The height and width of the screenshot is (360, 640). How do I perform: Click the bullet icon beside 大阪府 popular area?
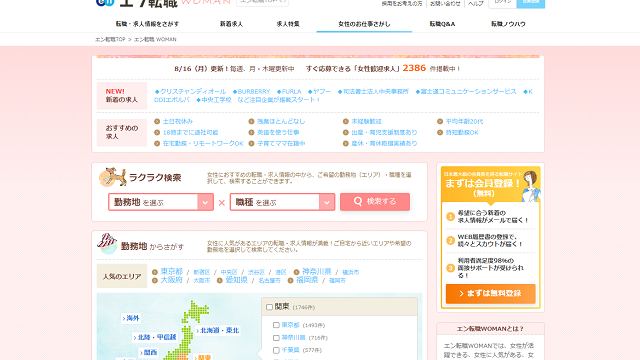155,280
